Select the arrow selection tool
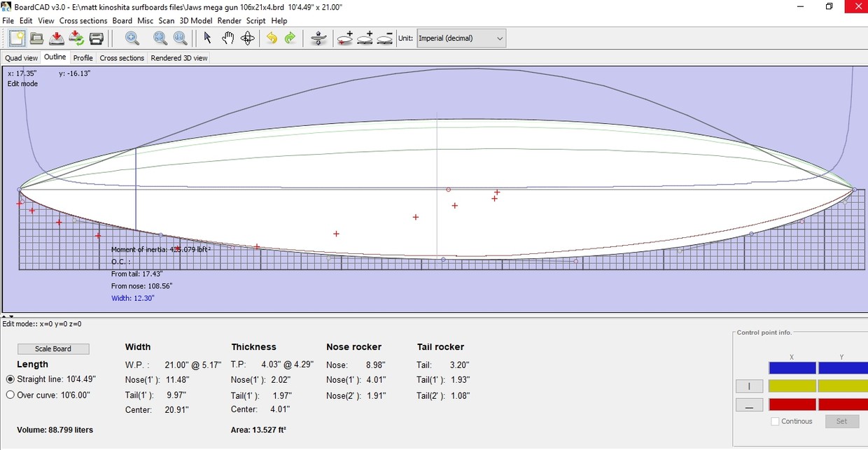The height and width of the screenshot is (450, 868). (x=207, y=38)
